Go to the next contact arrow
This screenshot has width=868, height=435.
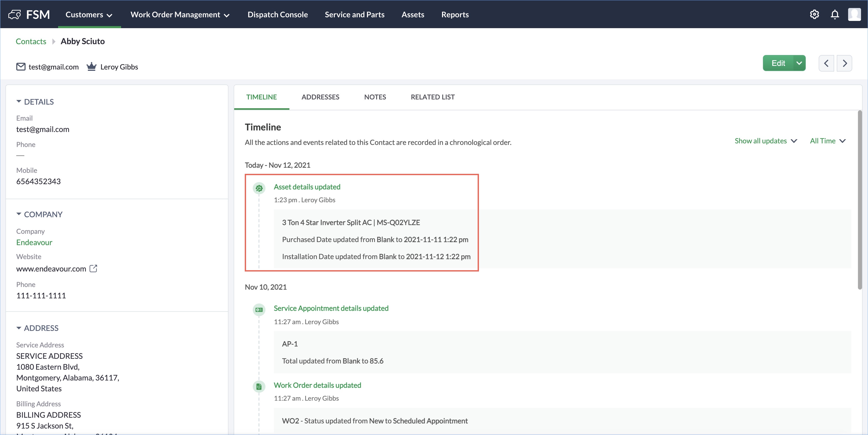(845, 63)
